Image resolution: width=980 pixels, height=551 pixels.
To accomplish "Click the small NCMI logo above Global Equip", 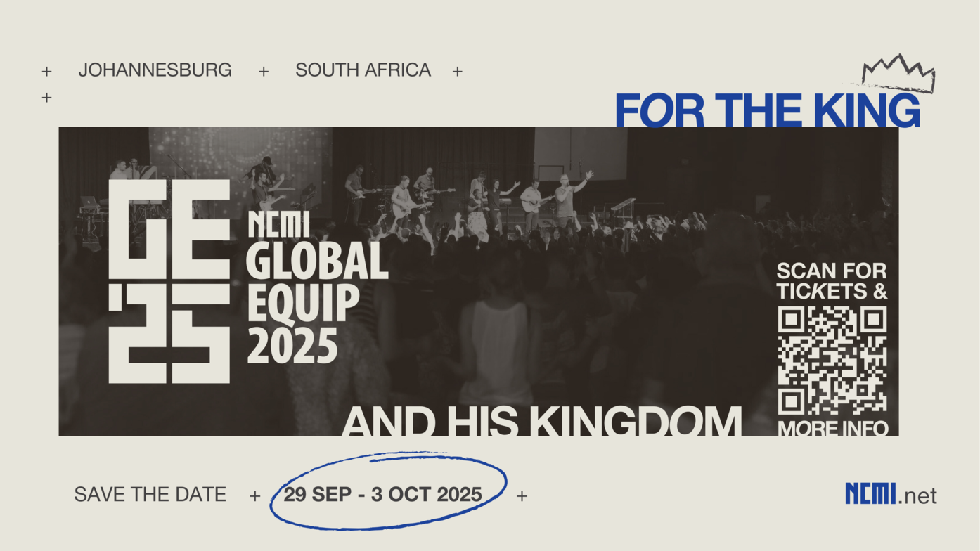I will (x=279, y=225).
